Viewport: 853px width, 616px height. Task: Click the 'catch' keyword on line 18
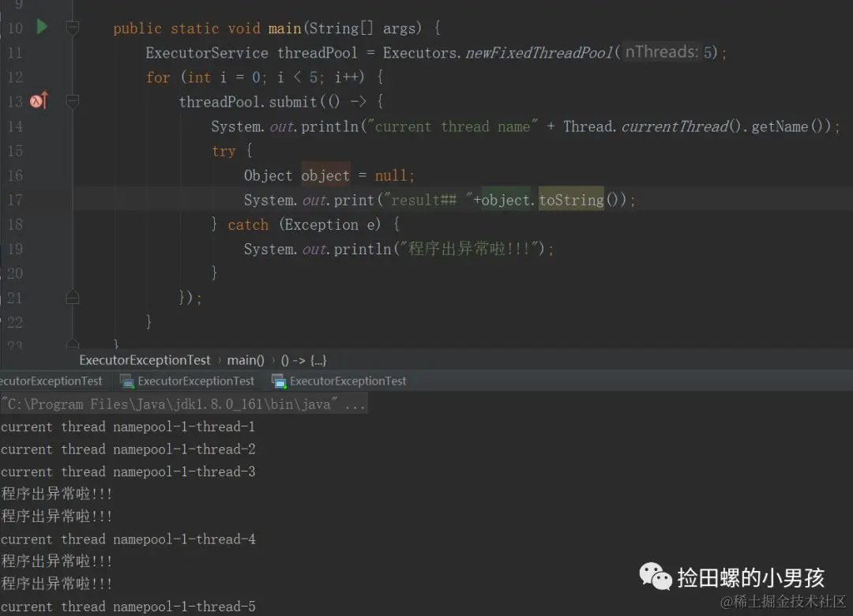coord(248,224)
